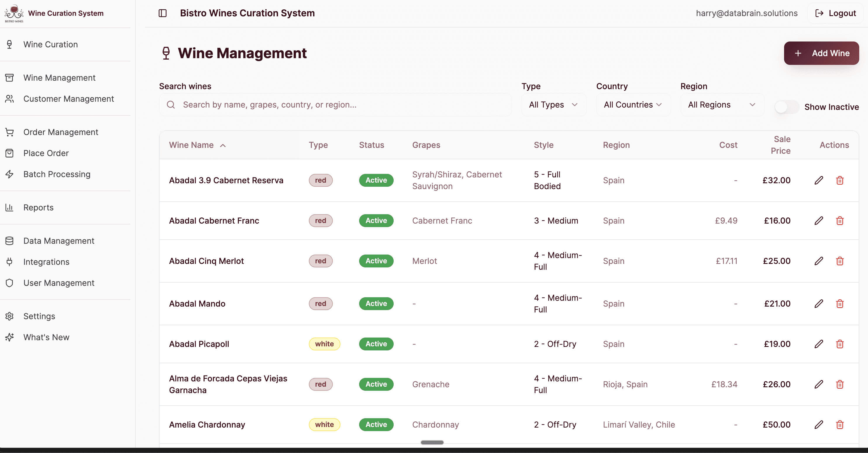Open the All Types dropdown
868x453 pixels.
(553, 105)
